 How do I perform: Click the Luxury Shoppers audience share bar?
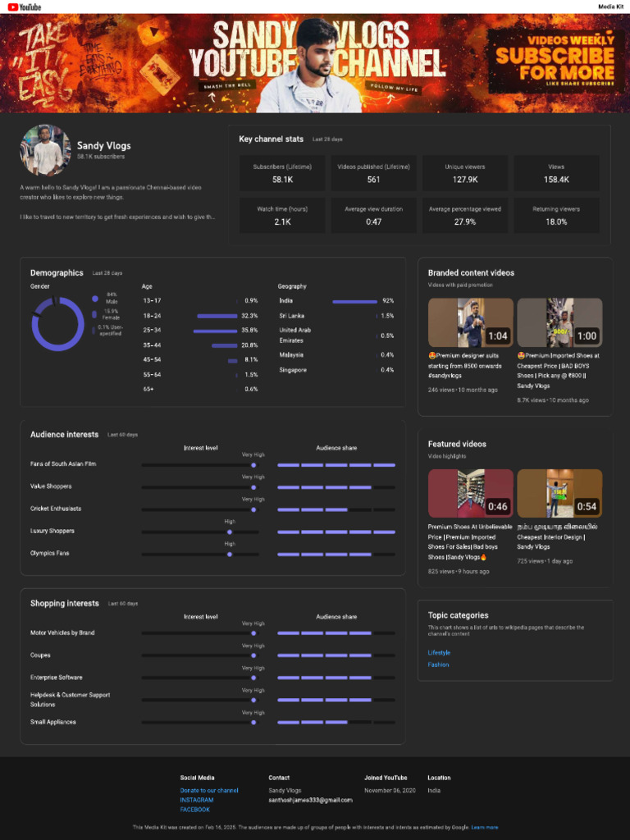tap(336, 532)
